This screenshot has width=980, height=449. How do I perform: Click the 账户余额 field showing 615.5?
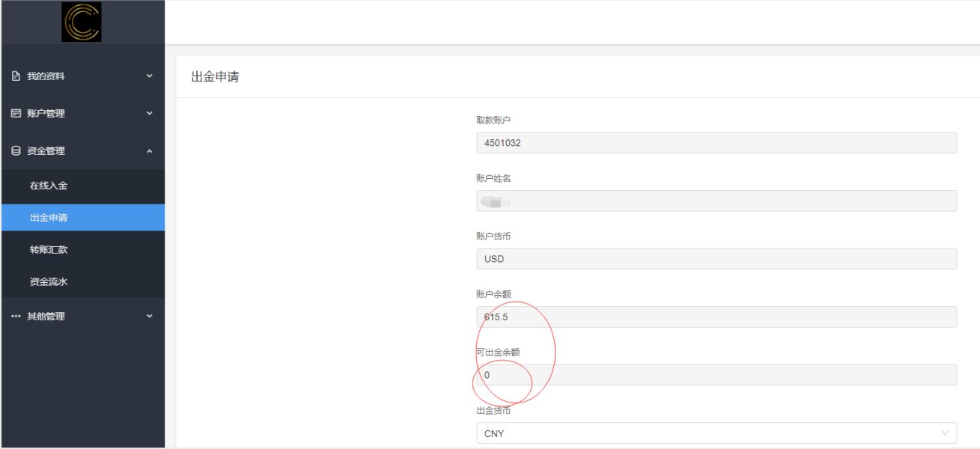[x=716, y=317]
